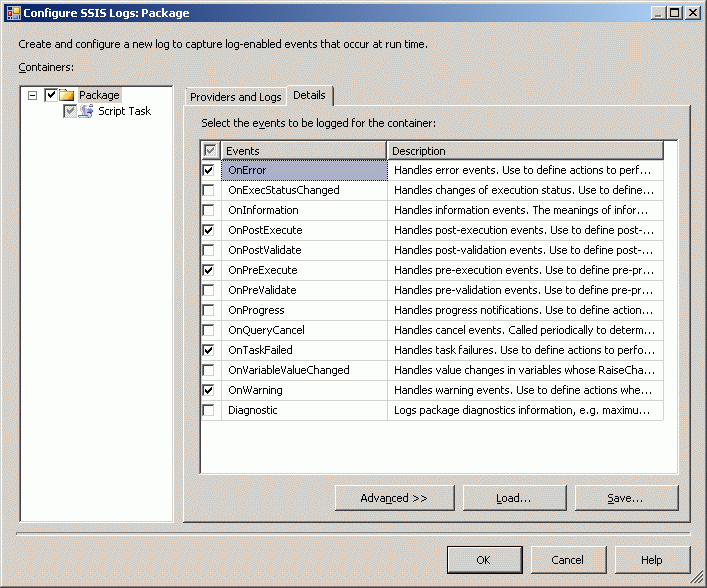Select the OnWarning event name

point(255,390)
